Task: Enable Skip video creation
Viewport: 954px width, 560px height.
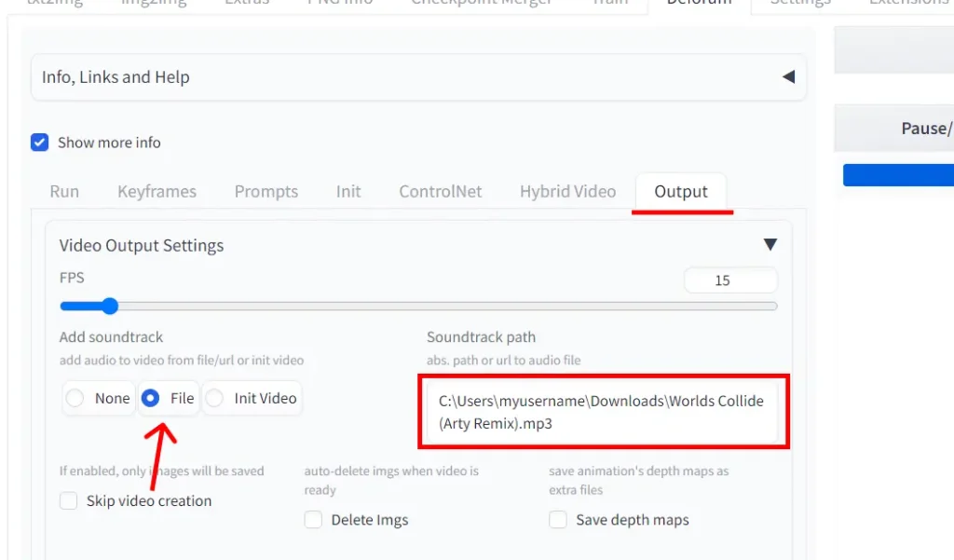Action: [69, 501]
